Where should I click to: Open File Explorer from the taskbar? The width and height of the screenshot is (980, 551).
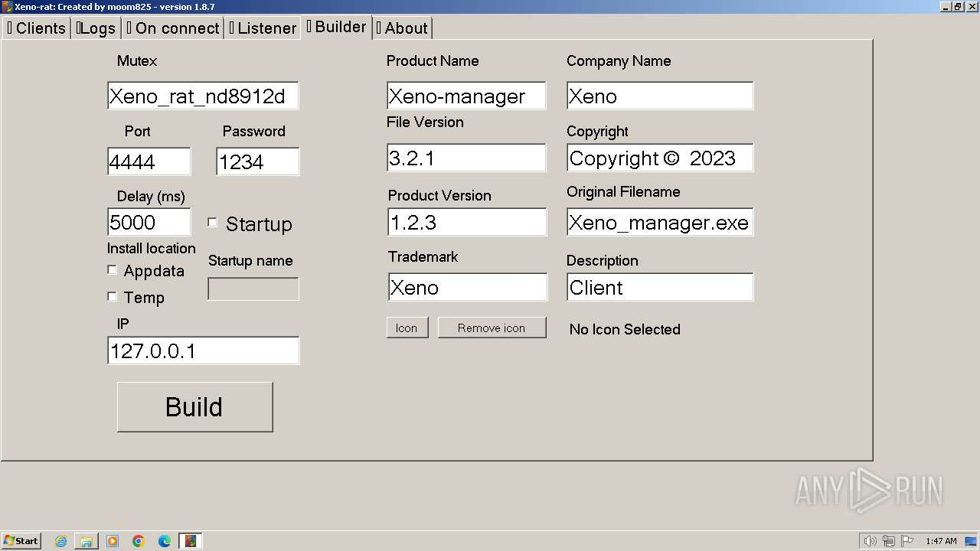point(87,541)
